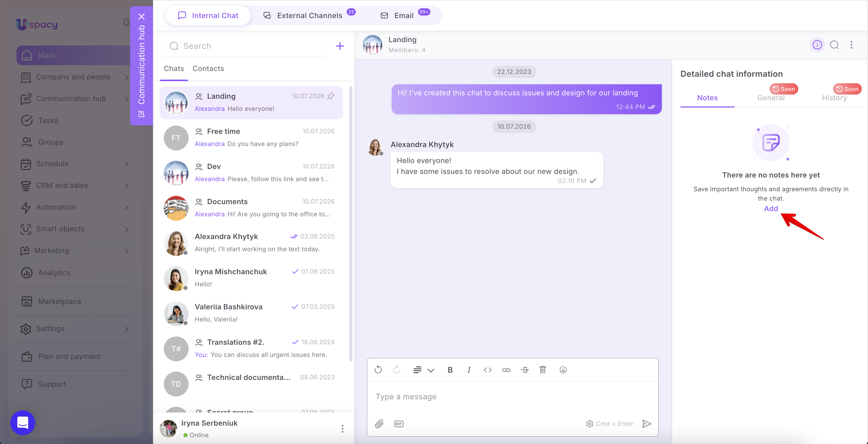
Task: Toggle bold formatting
Action: 450,370
